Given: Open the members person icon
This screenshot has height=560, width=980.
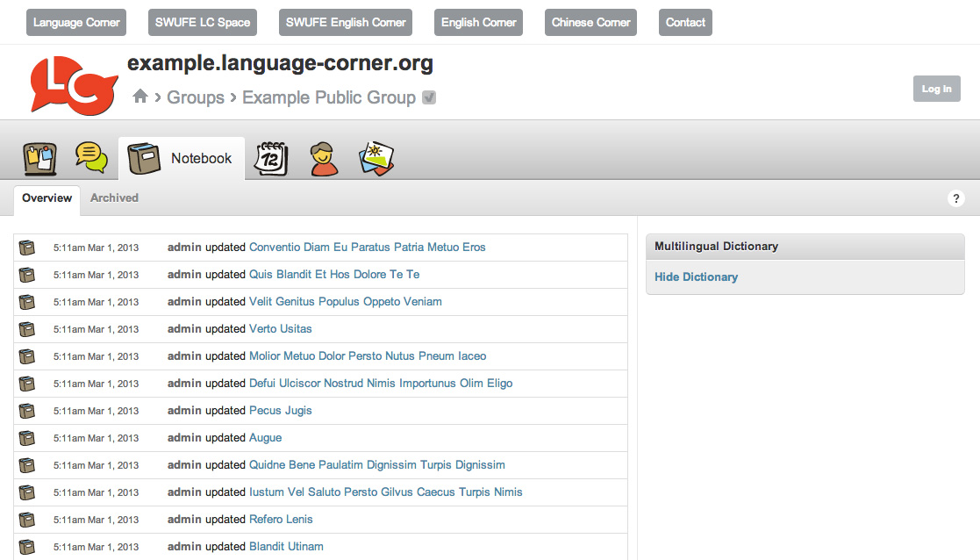Looking at the screenshot, I should click(x=324, y=159).
